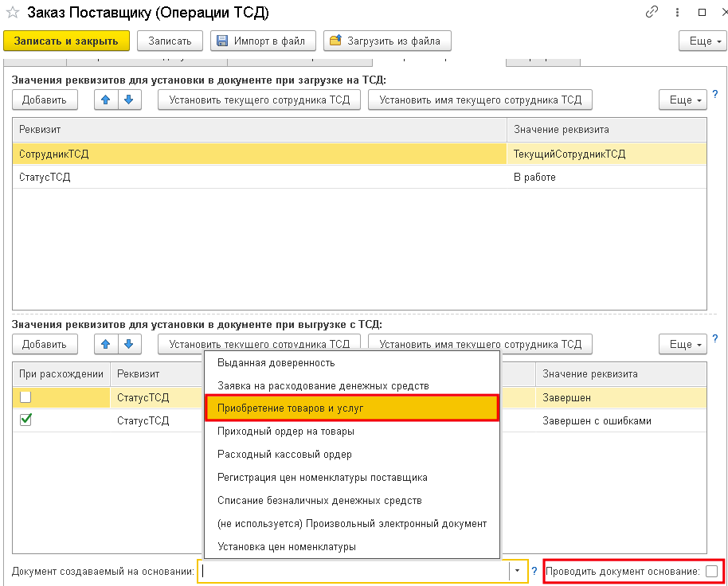This screenshot has height=586, width=728.
Task: Select Выданная доверенность from the list
Action: click(352, 363)
